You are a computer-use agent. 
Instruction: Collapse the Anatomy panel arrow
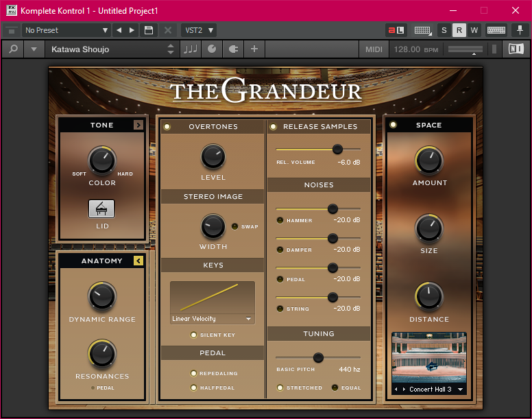(138, 261)
